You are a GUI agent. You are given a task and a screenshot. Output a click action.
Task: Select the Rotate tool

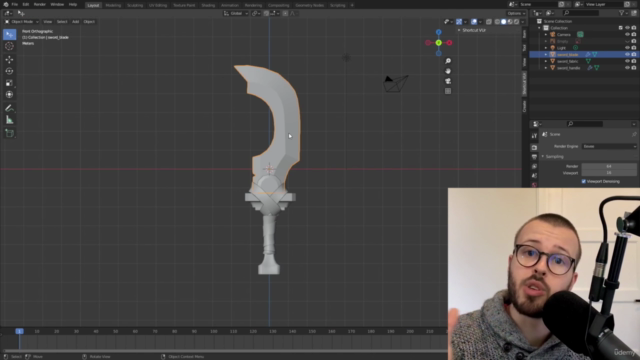click(x=9, y=71)
